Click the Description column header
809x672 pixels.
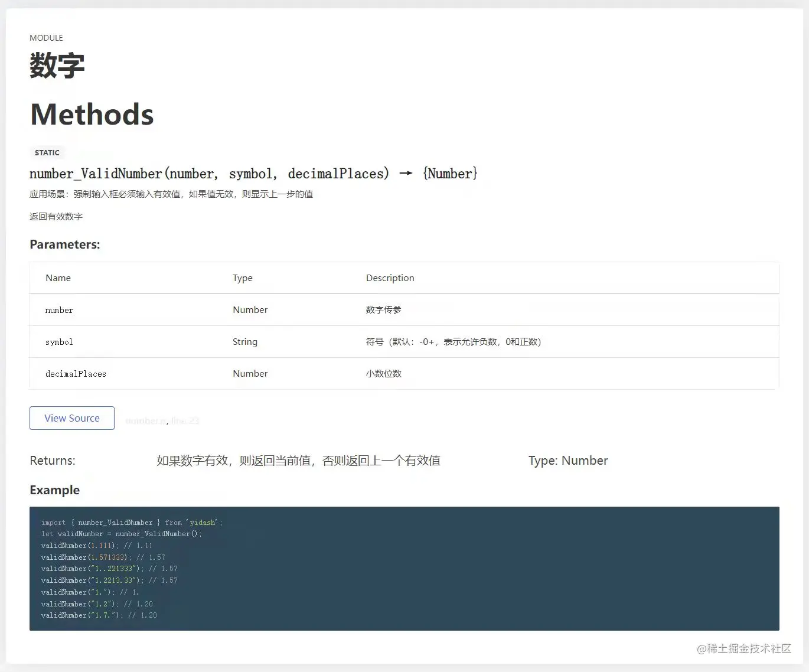click(390, 278)
